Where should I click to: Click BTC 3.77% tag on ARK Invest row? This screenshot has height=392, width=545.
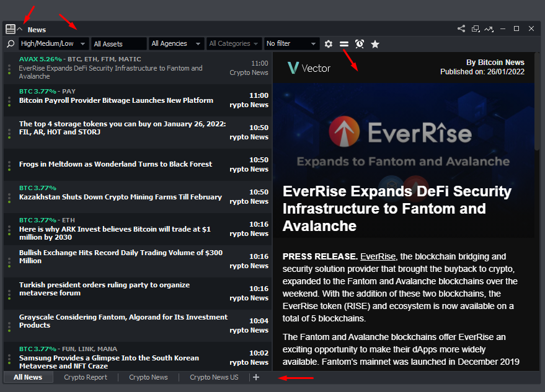pyautogui.click(x=38, y=220)
